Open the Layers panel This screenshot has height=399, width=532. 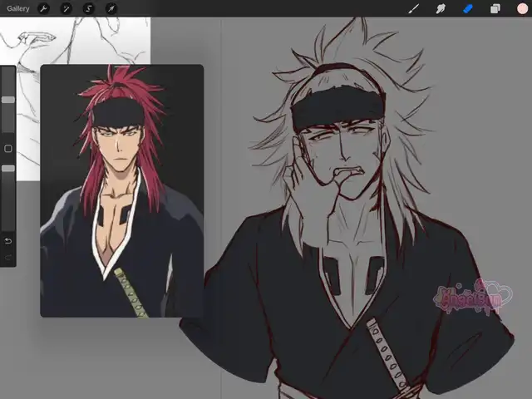pos(495,8)
